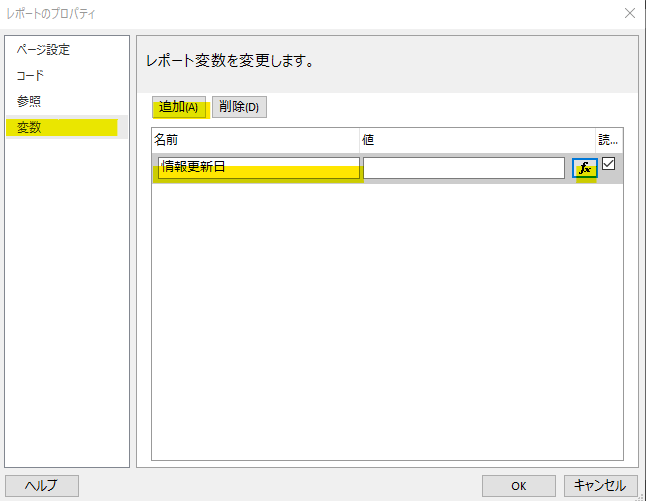The width and height of the screenshot is (646, 501).
Task: Confirm changes with the OK button
Action: (x=518, y=485)
